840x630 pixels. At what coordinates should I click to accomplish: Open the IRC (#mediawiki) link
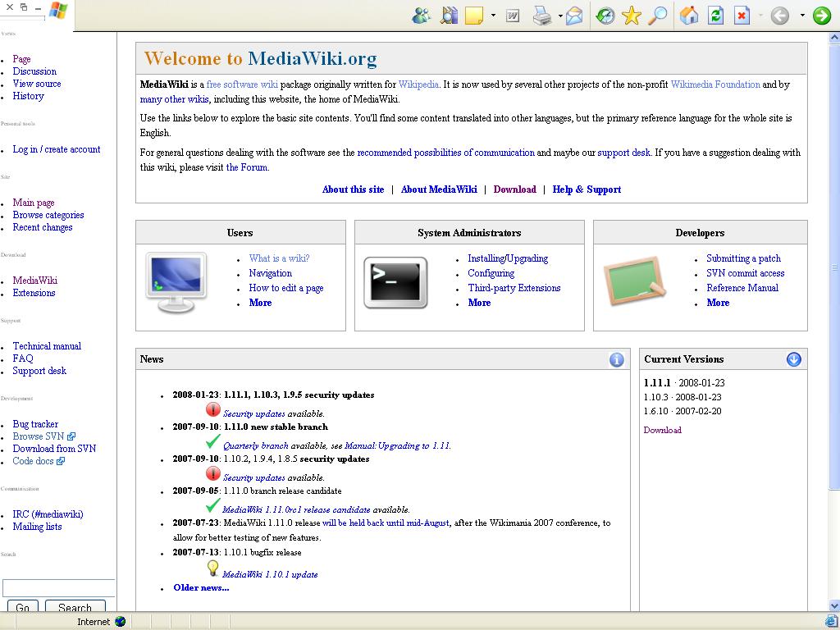click(48, 514)
